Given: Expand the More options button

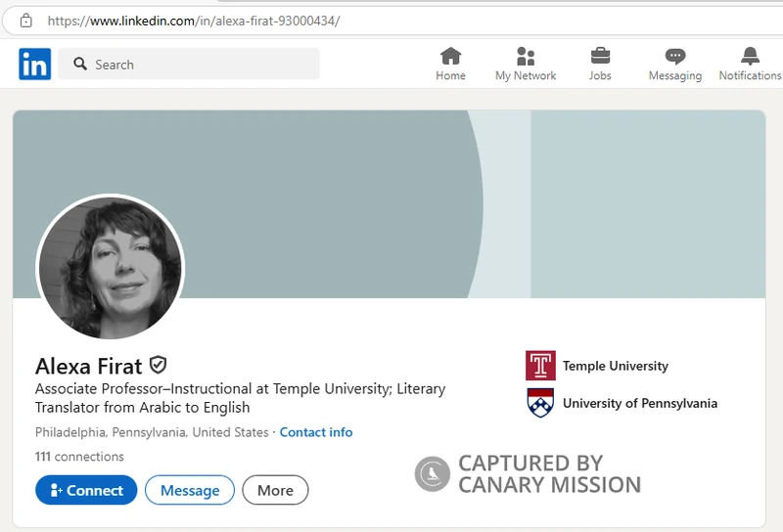Looking at the screenshot, I should click(275, 490).
